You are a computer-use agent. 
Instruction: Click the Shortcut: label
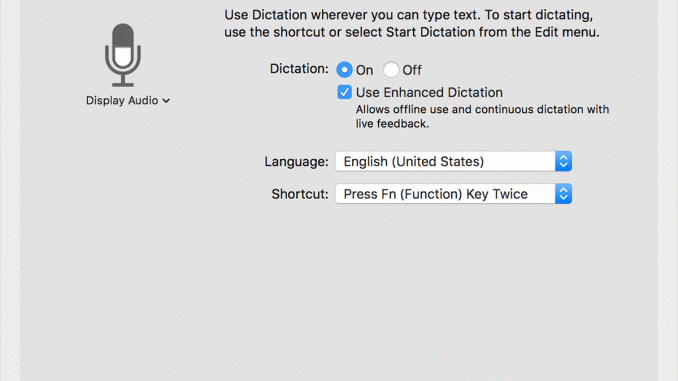point(300,194)
